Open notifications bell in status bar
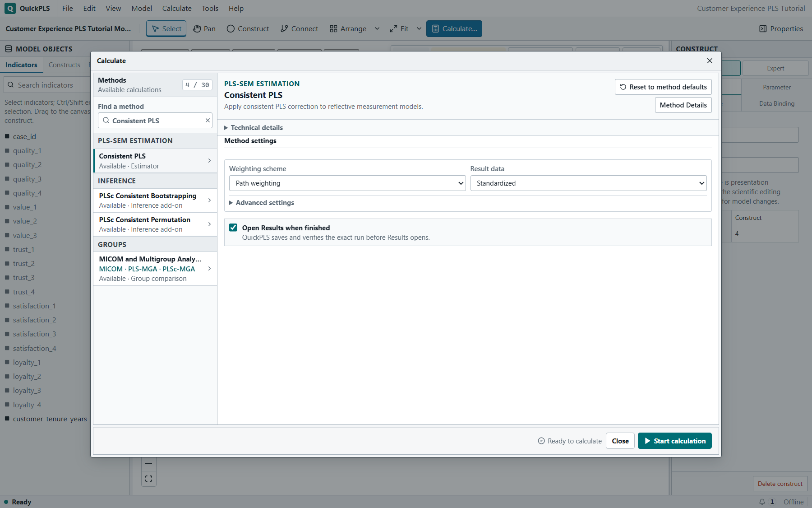This screenshot has width=812, height=508. tap(762, 502)
